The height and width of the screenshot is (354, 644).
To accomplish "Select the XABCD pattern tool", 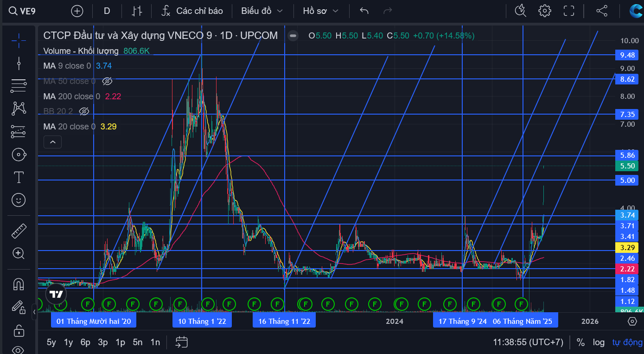I will [19, 109].
